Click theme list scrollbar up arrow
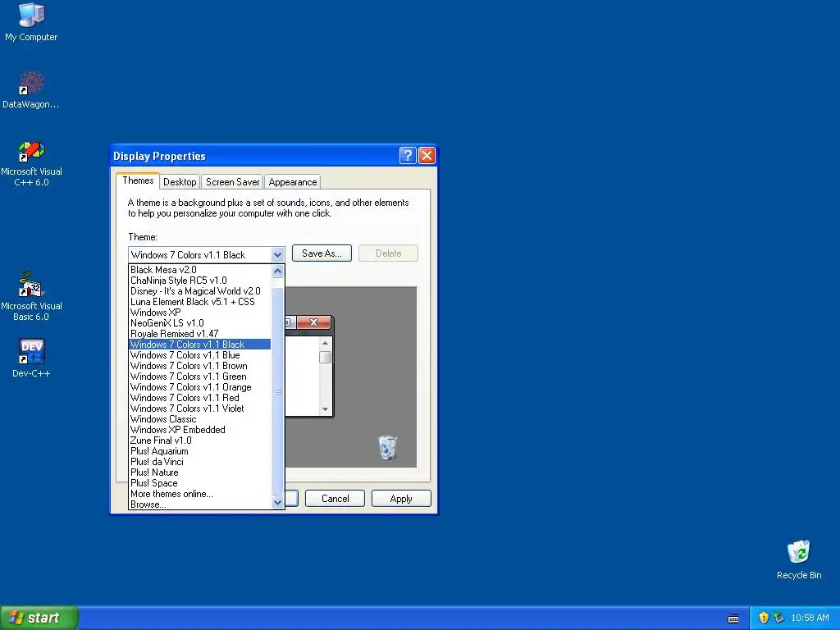This screenshot has height=630, width=840. pyautogui.click(x=277, y=271)
